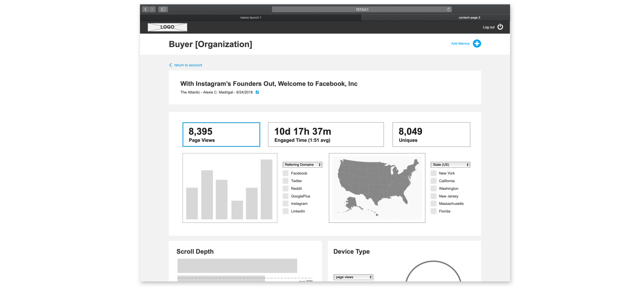Click the blue plus Add Memos icon
644x290 pixels.
click(477, 43)
